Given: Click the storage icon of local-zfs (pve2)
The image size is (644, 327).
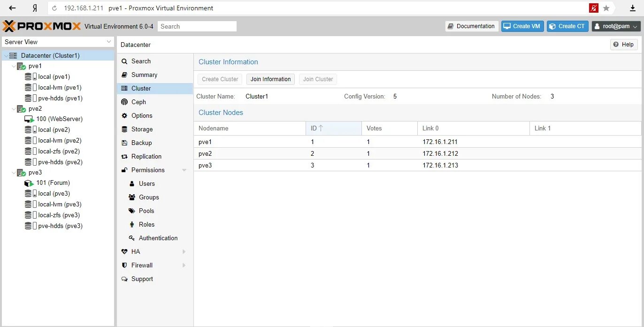Looking at the screenshot, I should [31, 151].
